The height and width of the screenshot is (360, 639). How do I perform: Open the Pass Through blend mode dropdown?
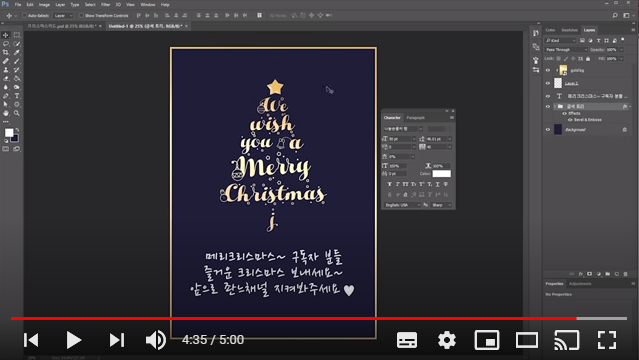pos(566,49)
